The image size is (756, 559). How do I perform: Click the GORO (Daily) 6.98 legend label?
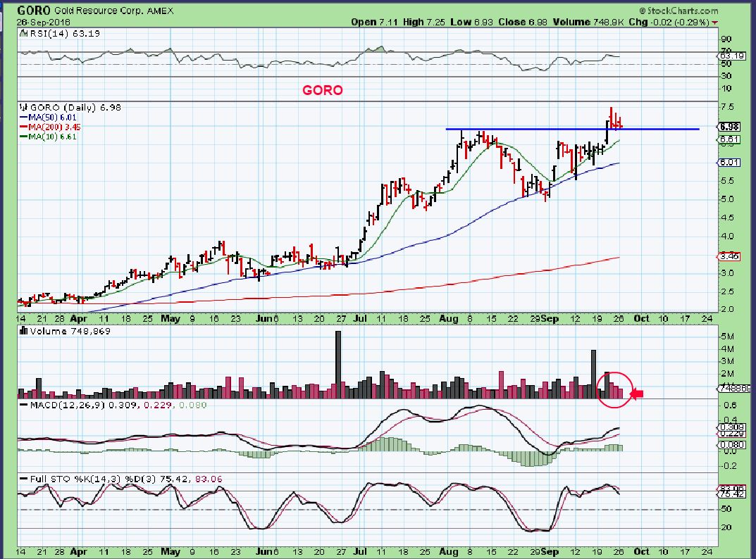click(x=75, y=108)
